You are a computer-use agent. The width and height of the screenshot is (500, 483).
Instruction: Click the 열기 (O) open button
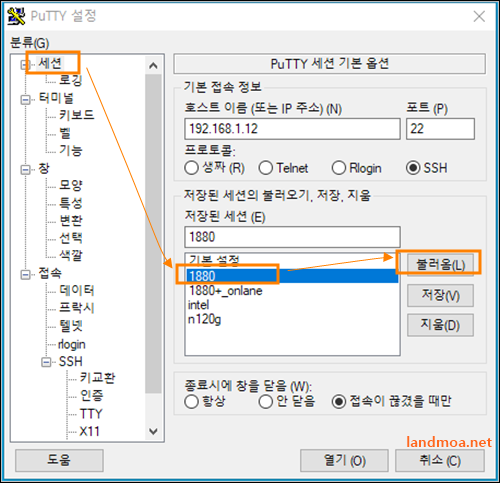[344, 461]
